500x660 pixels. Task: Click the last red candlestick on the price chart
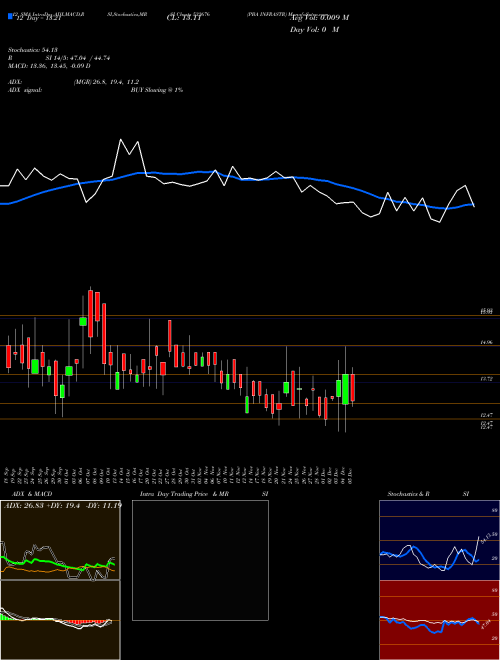(x=353, y=387)
